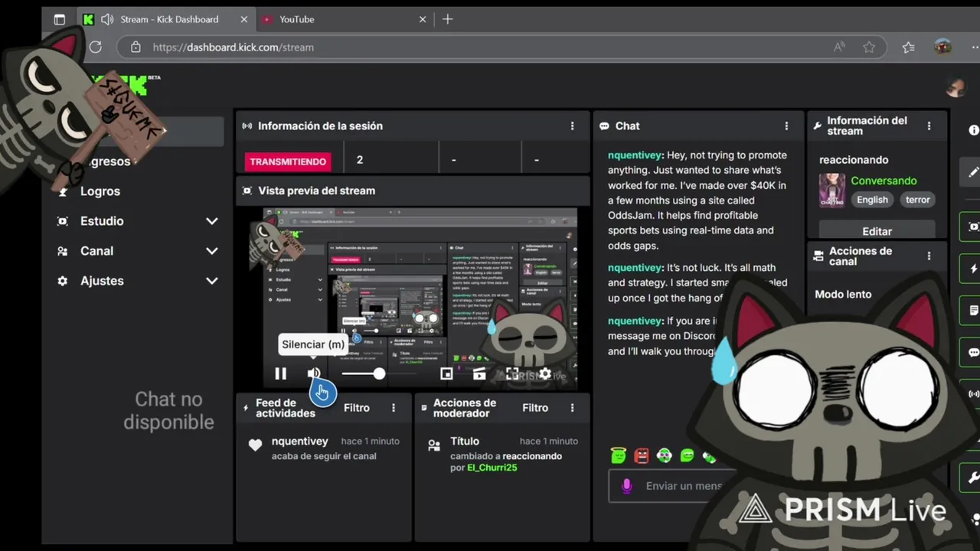Click the Ajustes sidebar label
The image size is (980, 551).
tap(102, 281)
